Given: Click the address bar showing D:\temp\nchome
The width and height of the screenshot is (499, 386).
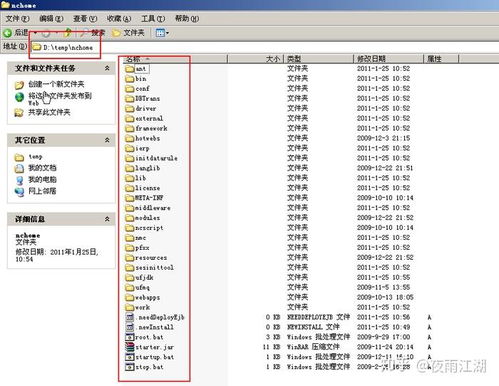Looking at the screenshot, I should (x=263, y=47).
